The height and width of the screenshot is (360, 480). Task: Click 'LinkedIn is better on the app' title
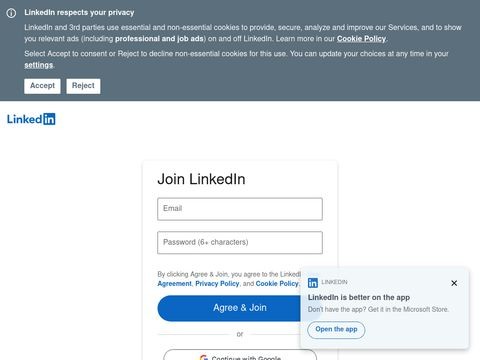click(359, 297)
